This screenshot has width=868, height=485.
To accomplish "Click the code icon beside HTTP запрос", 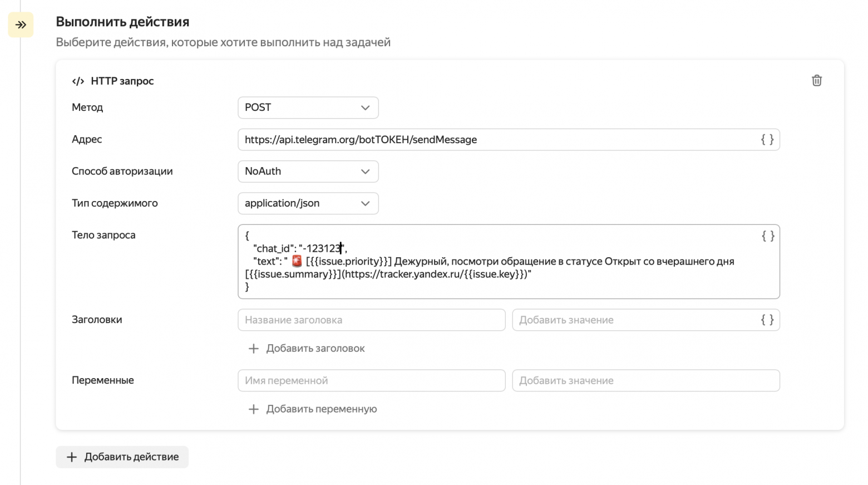I will (78, 81).
